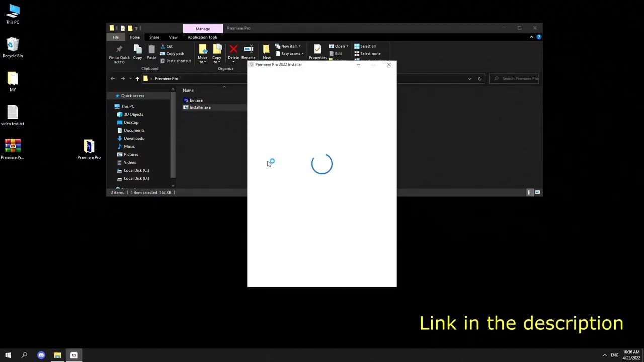Open the Open dropdown in ribbon
Image resolution: width=644 pixels, height=362 pixels.
(x=339, y=46)
